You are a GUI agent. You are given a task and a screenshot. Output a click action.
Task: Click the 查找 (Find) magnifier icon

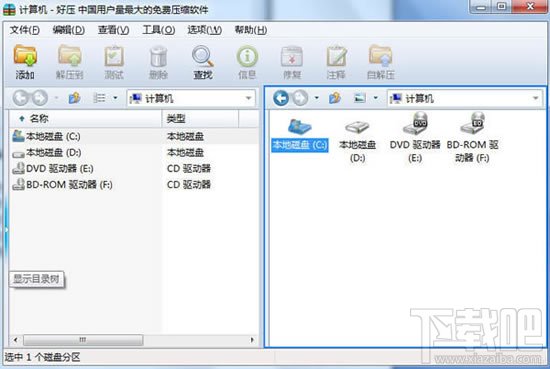click(203, 62)
